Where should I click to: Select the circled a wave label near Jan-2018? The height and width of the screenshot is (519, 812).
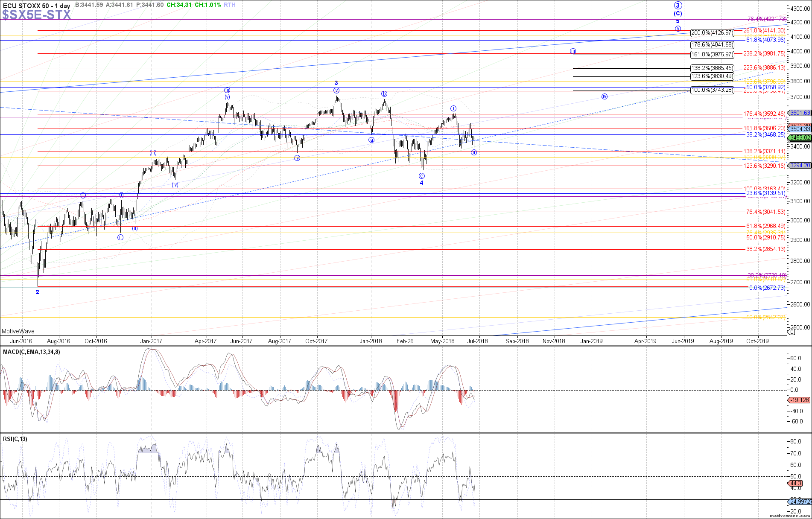pyautogui.click(x=371, y=140)
